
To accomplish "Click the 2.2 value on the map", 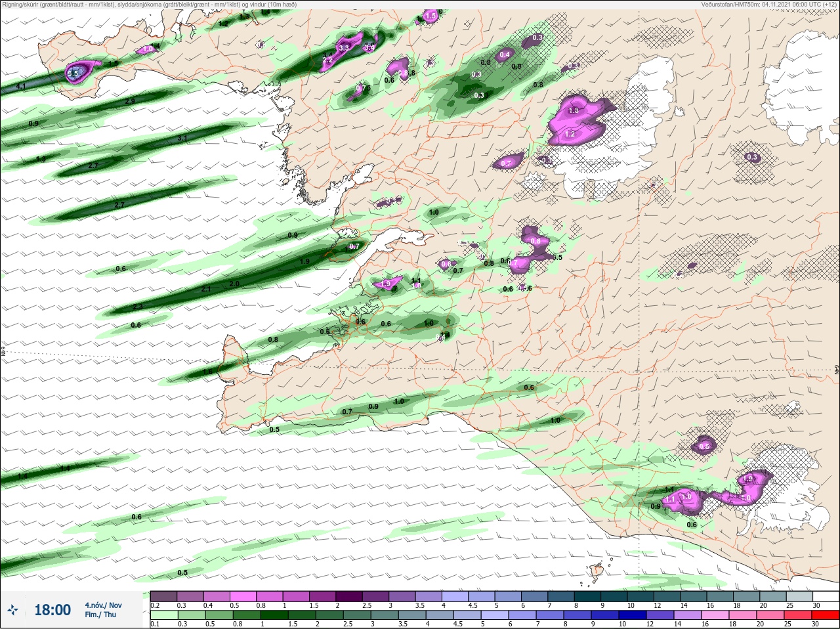I will 328,60.
